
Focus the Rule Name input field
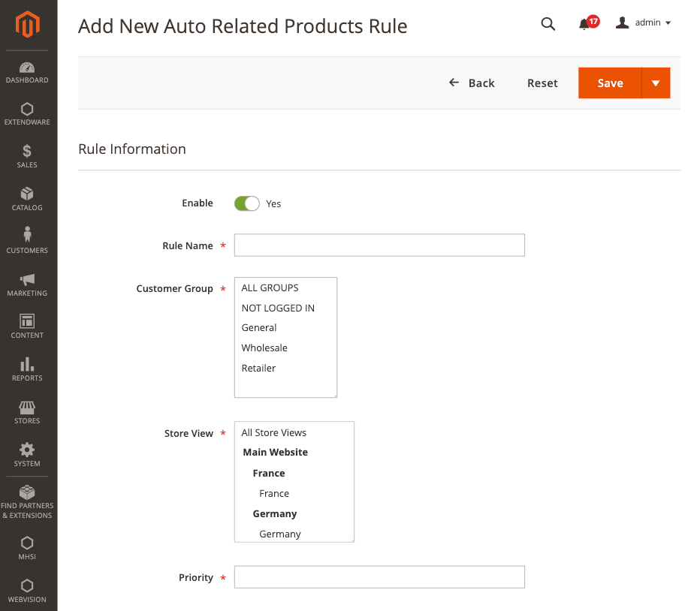pos(379,245)
